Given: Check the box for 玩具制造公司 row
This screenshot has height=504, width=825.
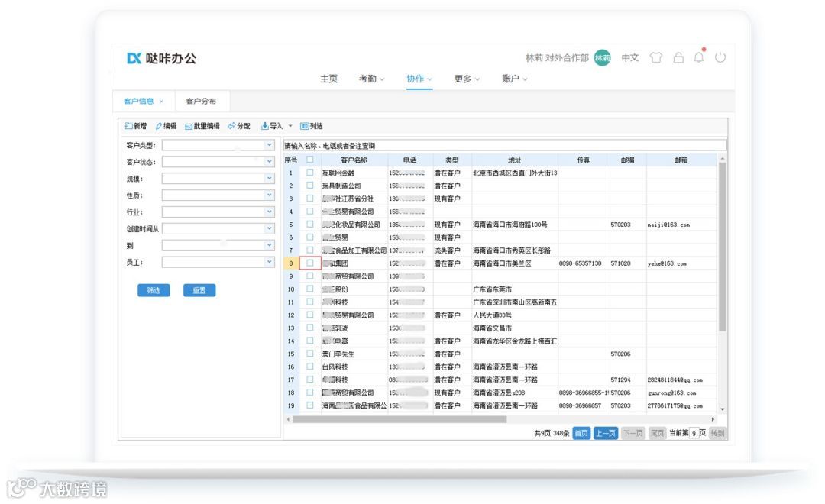Looking at the screenshot, I should (x=310, y=186).
